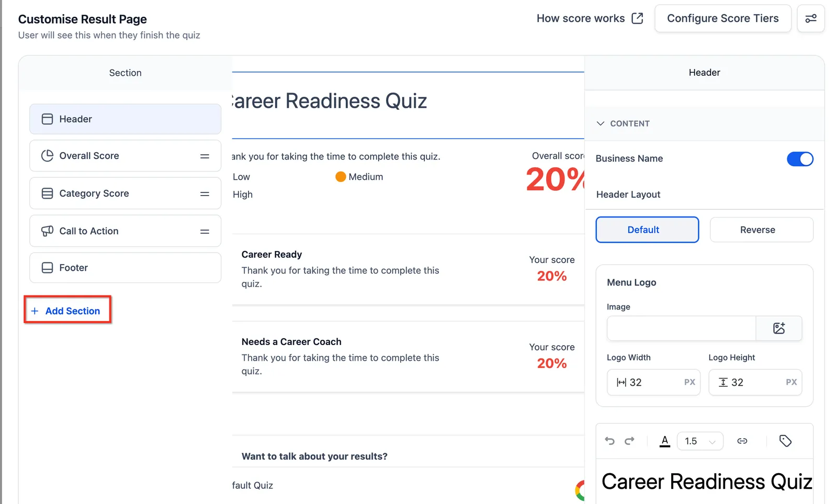Select the Footer section item

[x=125, y=268]
